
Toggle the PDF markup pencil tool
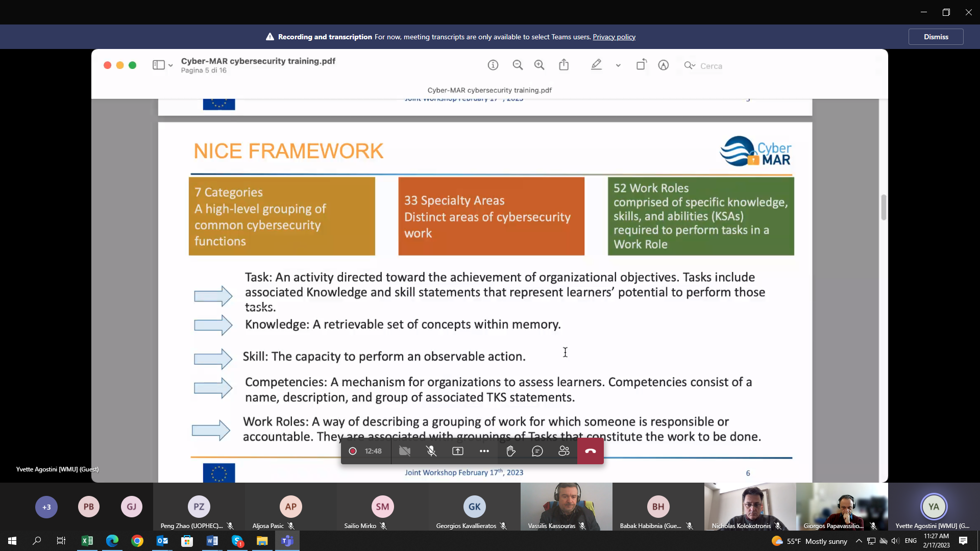point(596,65)
